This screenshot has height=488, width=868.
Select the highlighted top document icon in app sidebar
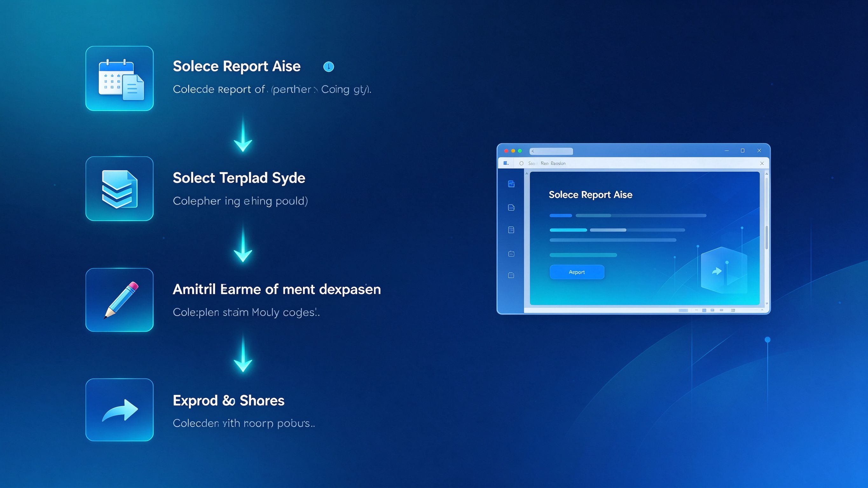tap(511, 184)
